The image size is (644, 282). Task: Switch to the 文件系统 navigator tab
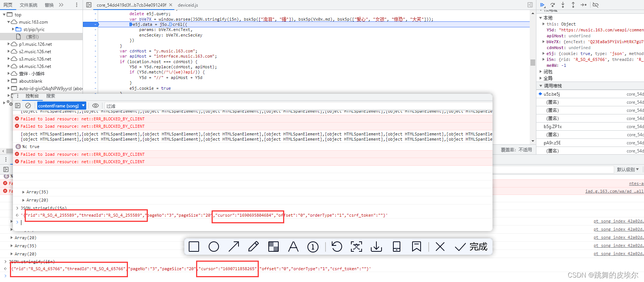pyautogui.click(x=28, y=5)
